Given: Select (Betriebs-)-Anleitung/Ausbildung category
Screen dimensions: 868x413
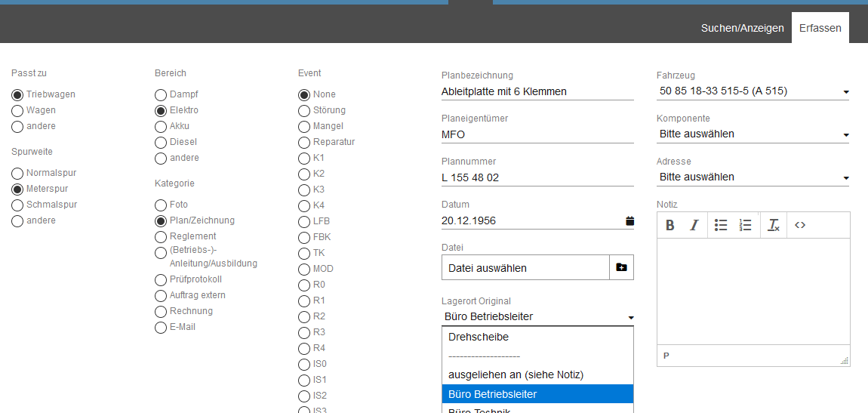Looking at the screenshot, I should pos(161,253).
